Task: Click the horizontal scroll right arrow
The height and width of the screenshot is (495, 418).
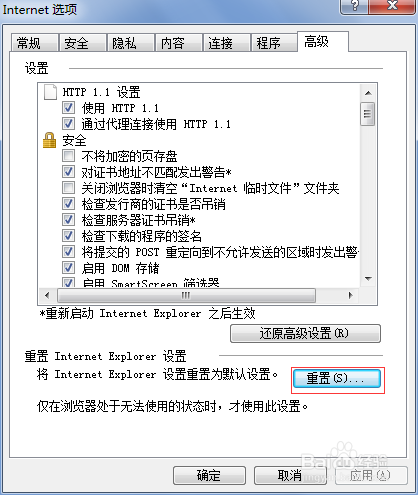Action: 351,295
